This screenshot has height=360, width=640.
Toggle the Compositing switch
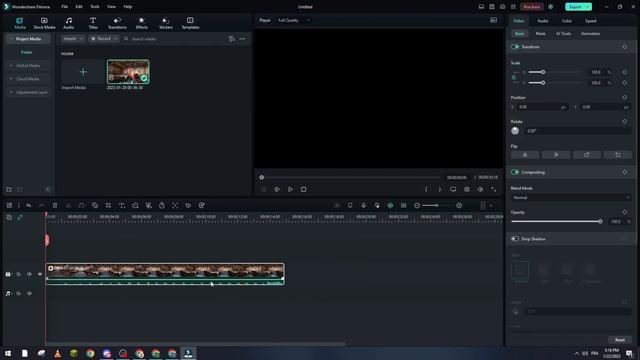[515, 172]
